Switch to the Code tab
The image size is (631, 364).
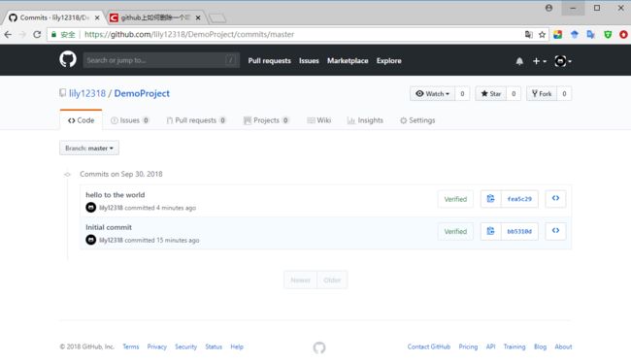coord(81,120)
